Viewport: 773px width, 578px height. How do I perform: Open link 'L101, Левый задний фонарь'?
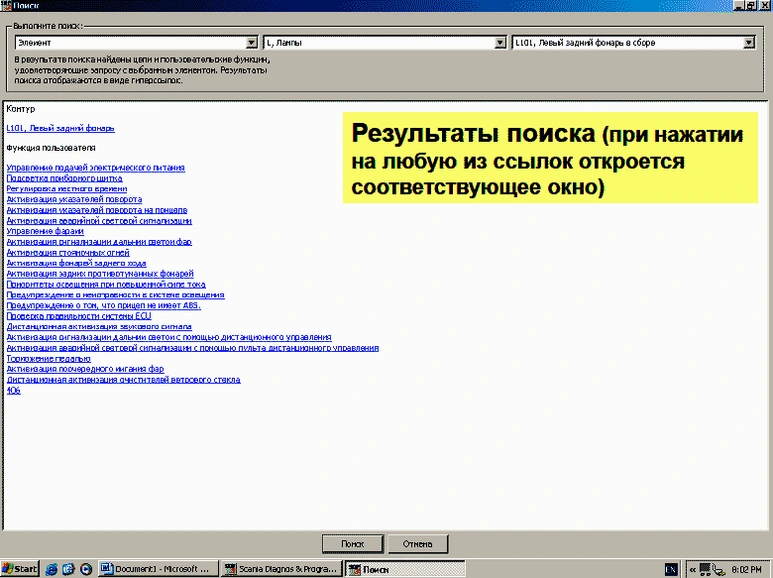point(60,128)
